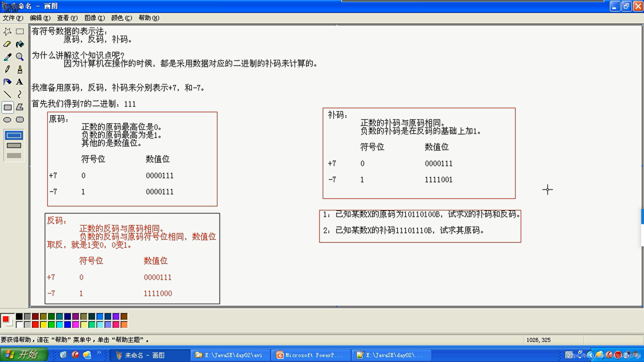Select the Polygon tool
Screen dimensions: 644x362
pyautogui.click(x=20, y=107)
